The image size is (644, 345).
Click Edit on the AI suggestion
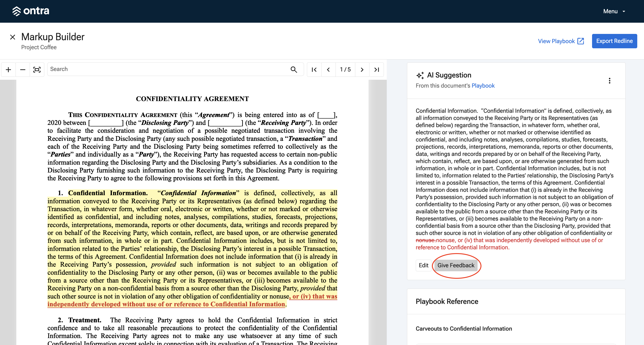tap(423, 265)
